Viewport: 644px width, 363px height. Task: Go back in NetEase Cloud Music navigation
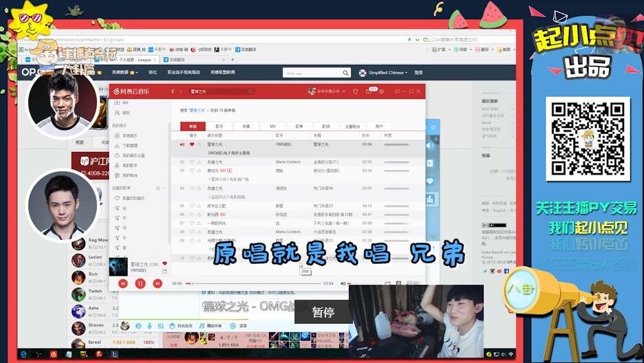click(173, 91)
